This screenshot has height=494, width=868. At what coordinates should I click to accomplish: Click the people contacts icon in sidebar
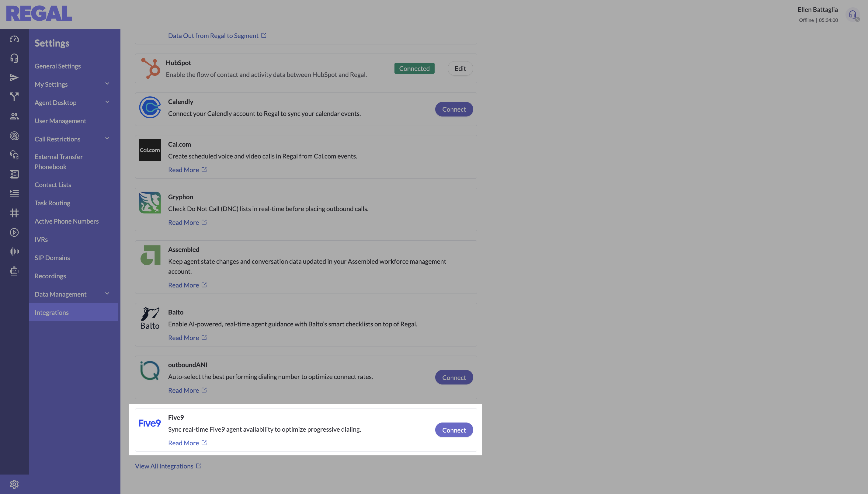click(14, 117)
